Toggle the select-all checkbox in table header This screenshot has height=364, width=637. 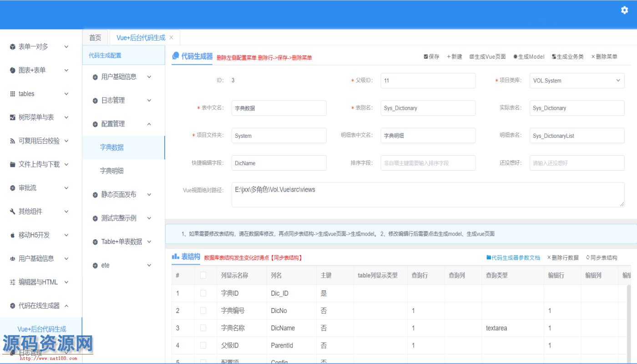point(203,275)
